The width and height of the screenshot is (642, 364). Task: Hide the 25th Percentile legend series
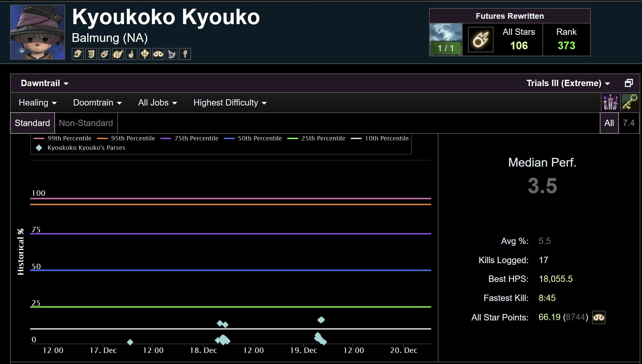click(316, 138)
